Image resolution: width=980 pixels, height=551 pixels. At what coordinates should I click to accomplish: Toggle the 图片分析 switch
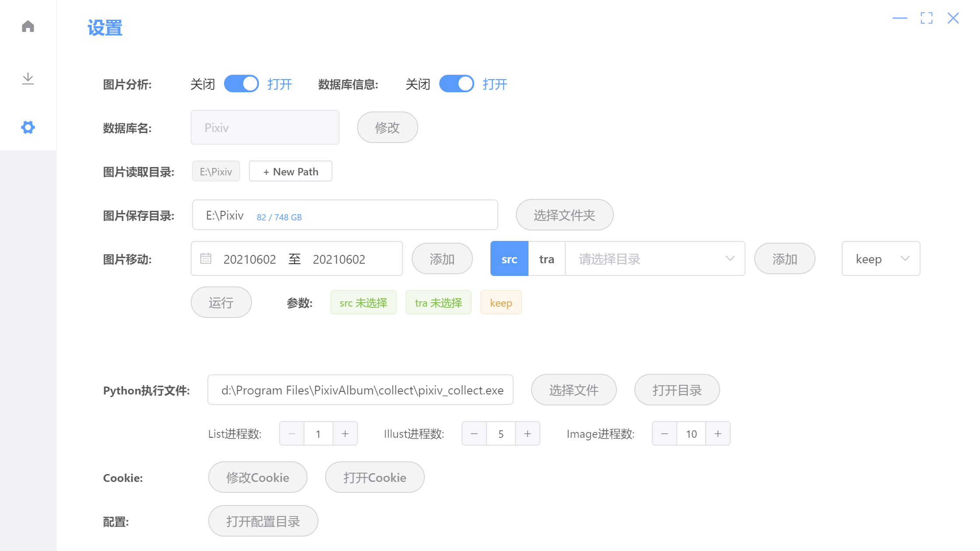(241, 84)
